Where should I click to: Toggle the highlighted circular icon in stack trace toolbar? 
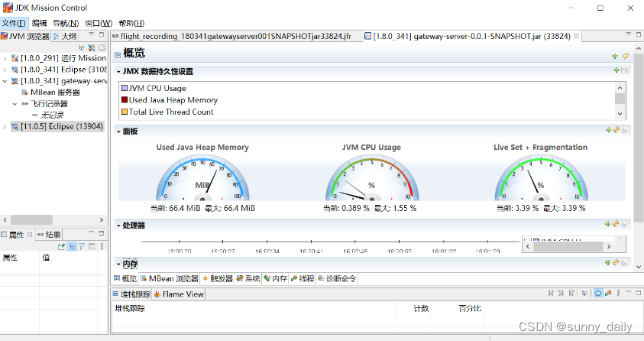(x=598, y=293)
